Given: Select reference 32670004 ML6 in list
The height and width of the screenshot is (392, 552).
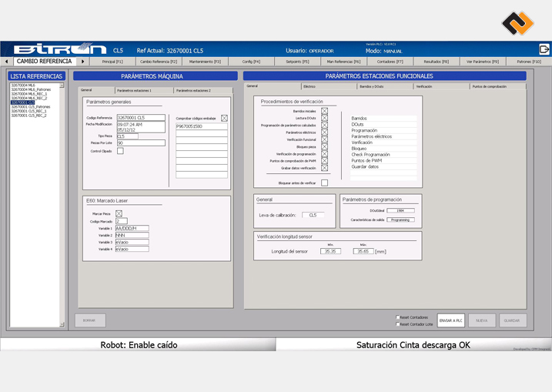Looking at the screenshot, I should 23,85.
